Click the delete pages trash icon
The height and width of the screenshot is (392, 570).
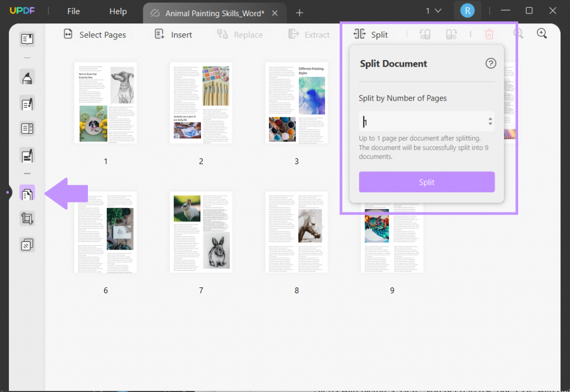489,34
